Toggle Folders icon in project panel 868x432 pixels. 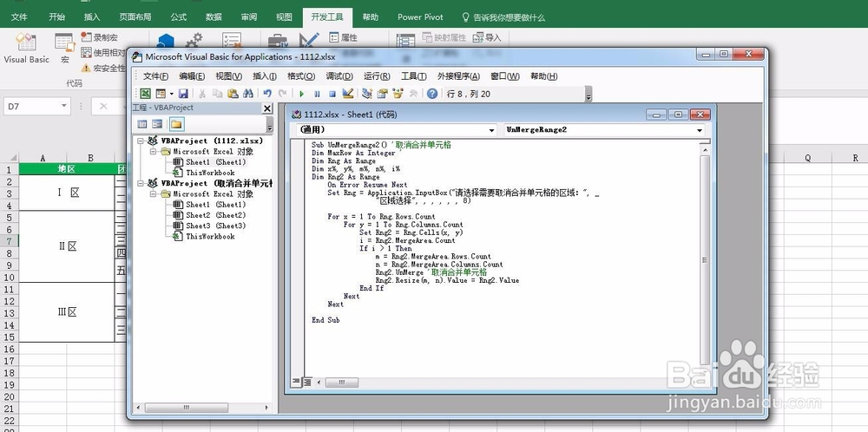tap(176, 124)
